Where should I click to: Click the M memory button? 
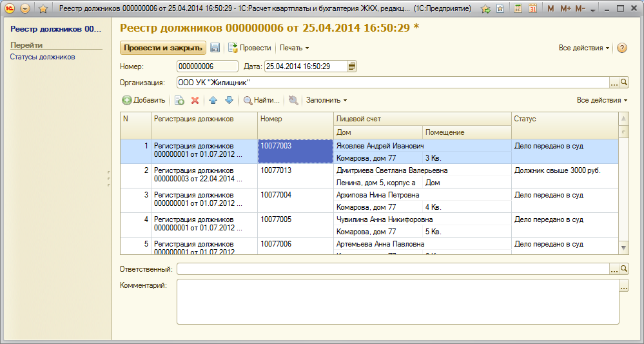(x=551, y=8)
